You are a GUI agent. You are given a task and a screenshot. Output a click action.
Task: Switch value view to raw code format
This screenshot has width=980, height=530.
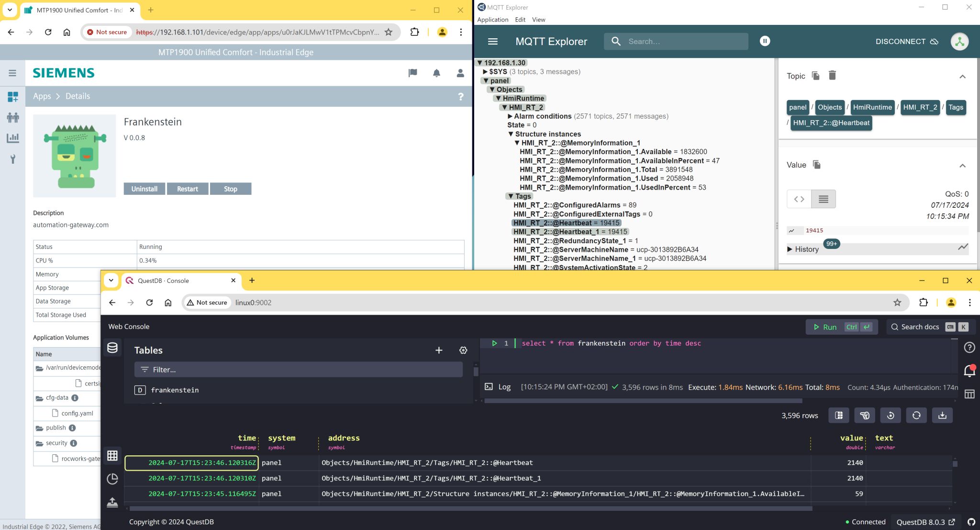coord(799,199)
